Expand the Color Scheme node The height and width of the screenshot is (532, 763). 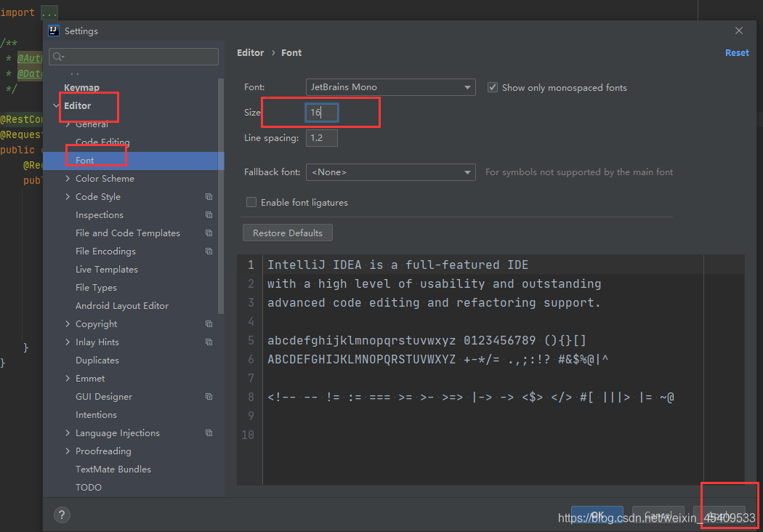68,179
